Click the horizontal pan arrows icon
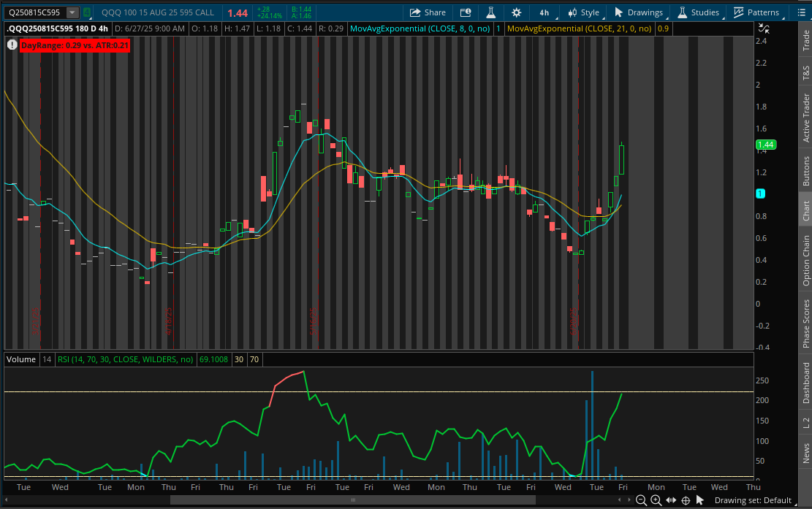The height and width of the screenshot is (509, 812). tap(671, 500)
